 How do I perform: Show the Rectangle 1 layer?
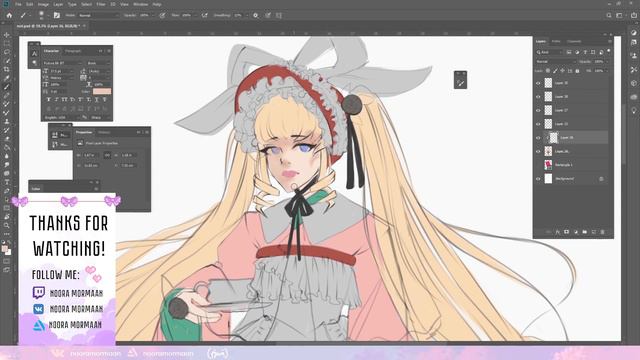(x=538, y=165)
